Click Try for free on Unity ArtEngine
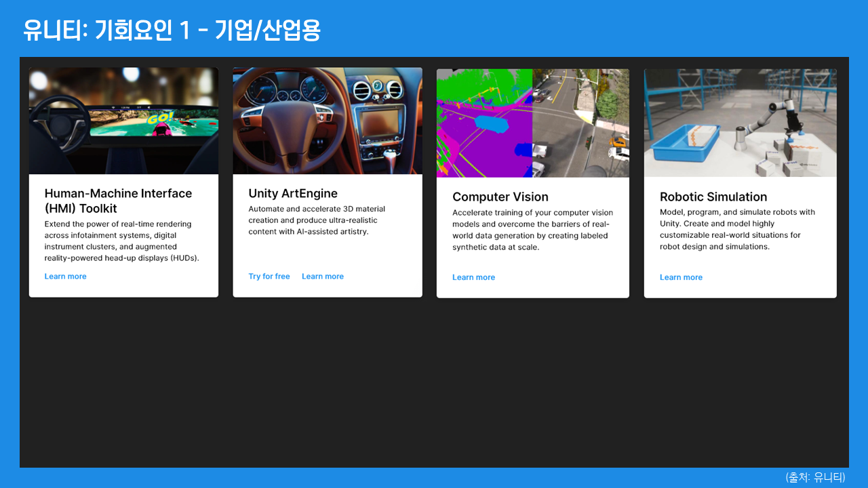The image size is (868, 488). click(x=269, y=277)
